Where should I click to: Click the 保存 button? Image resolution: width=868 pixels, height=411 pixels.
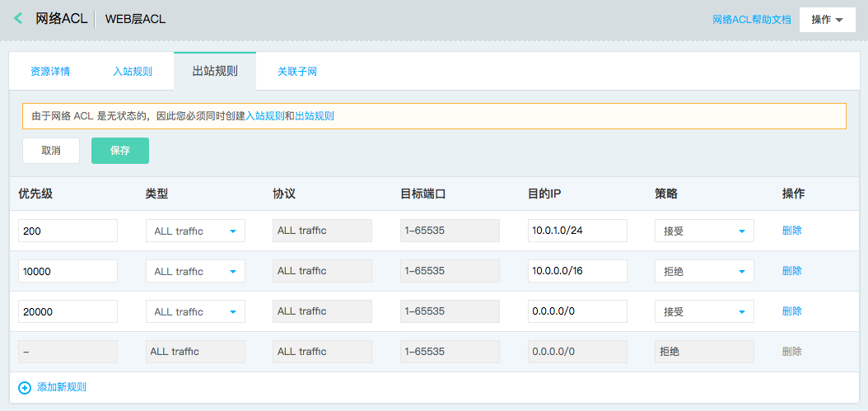(x=120, y=151)
